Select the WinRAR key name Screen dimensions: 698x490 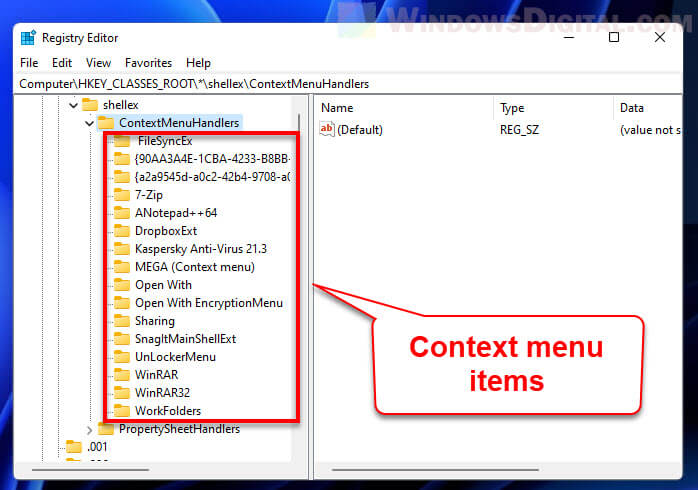(x=157, y=375)
